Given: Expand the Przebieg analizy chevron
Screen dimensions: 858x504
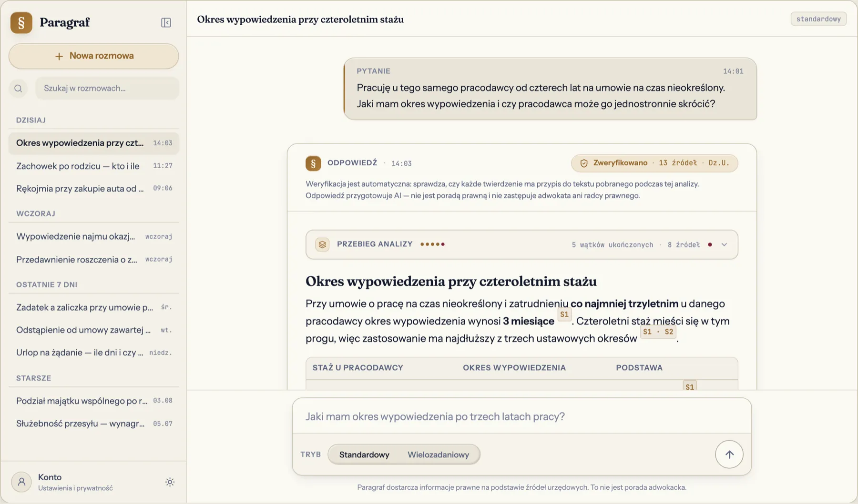Looking at the screenshot, I should tap(724, 244).
